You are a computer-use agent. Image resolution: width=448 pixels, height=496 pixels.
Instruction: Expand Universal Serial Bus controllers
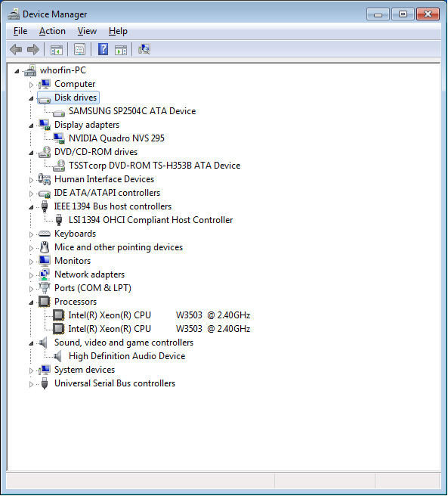pos(31,384)
